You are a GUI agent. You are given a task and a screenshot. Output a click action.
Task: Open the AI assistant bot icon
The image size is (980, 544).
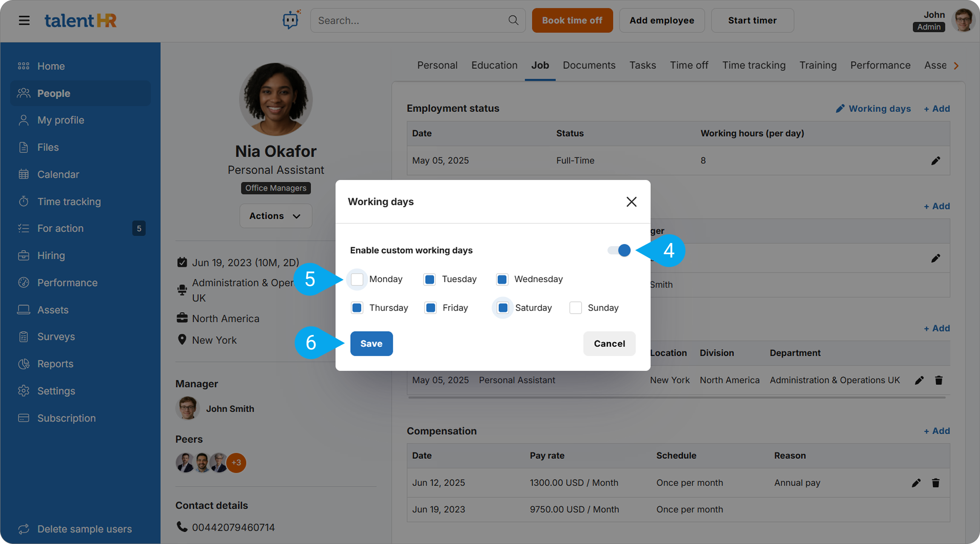click(x=291, y=20)
